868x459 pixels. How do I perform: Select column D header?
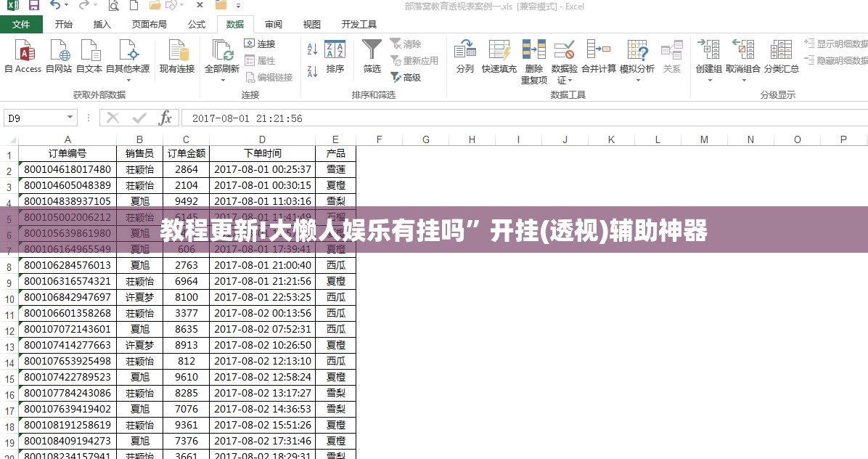coord(262,139)
